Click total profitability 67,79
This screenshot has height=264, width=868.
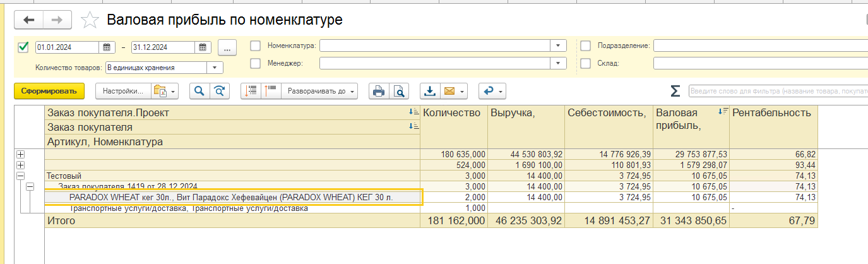(773, 221)
